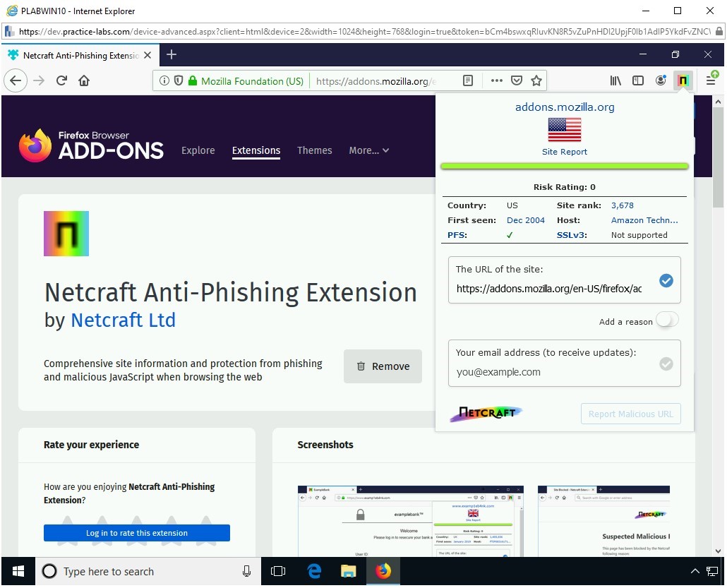Click the URL checkmark in Netcraft popup
Image resolution: width=727 pixels, height=588 pixels.
[666, 281]
